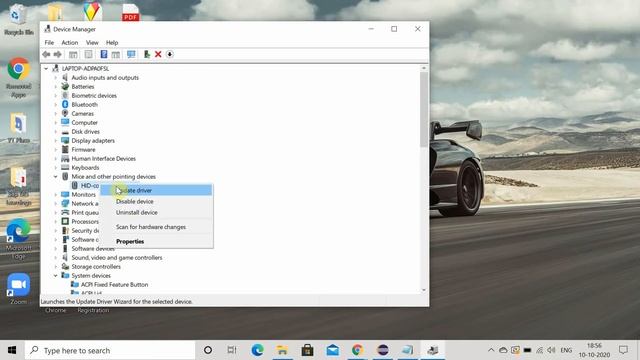Collapse the LAPTOP root node
Screen dimensions: 640x360
(46, 69)
